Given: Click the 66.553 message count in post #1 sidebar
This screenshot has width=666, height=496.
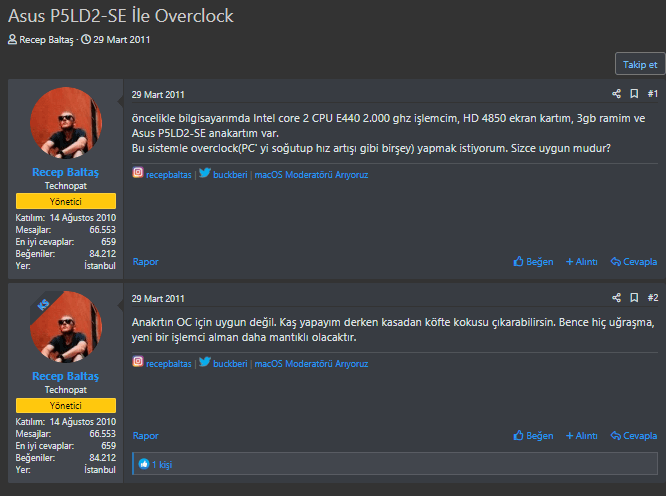Looking at the screenshot, I should pos(102,230).
